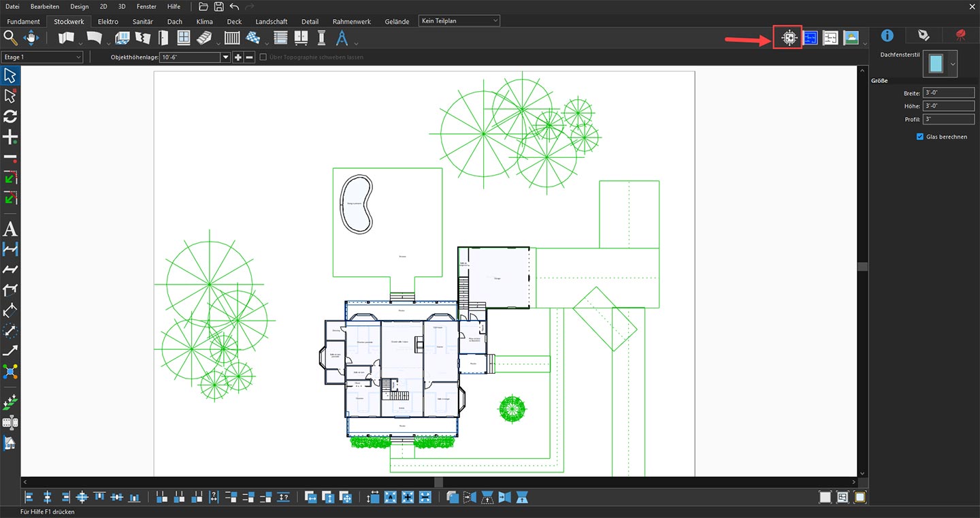
Task: Switch to the Dach tab
Action: 175,21
